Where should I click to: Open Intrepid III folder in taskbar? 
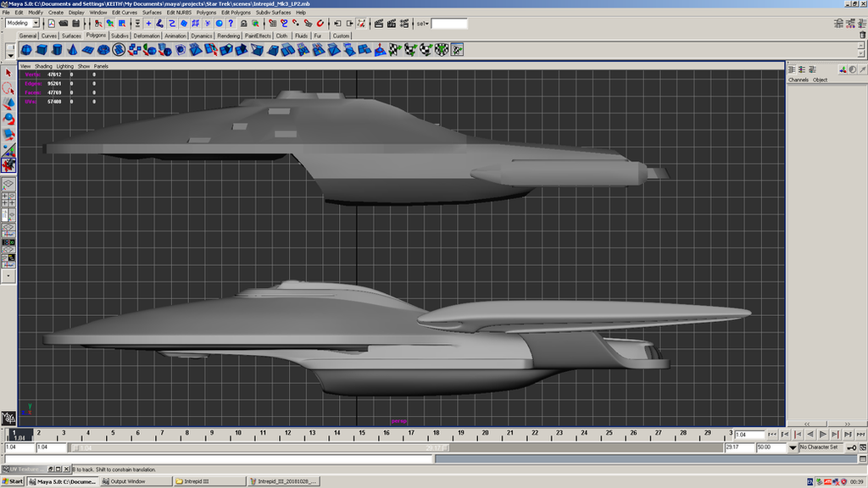click(x=209, y=481)
